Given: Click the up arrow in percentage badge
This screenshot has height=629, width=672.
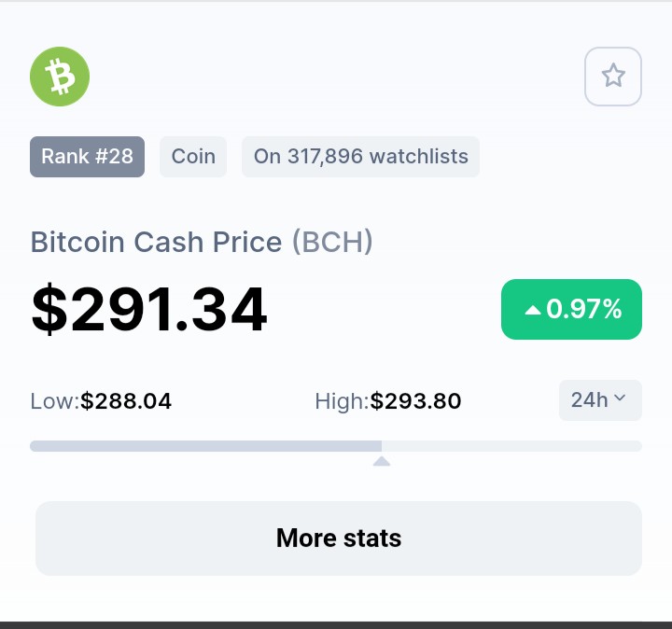Looking at the screenshot, I should [x=533, y=310].
